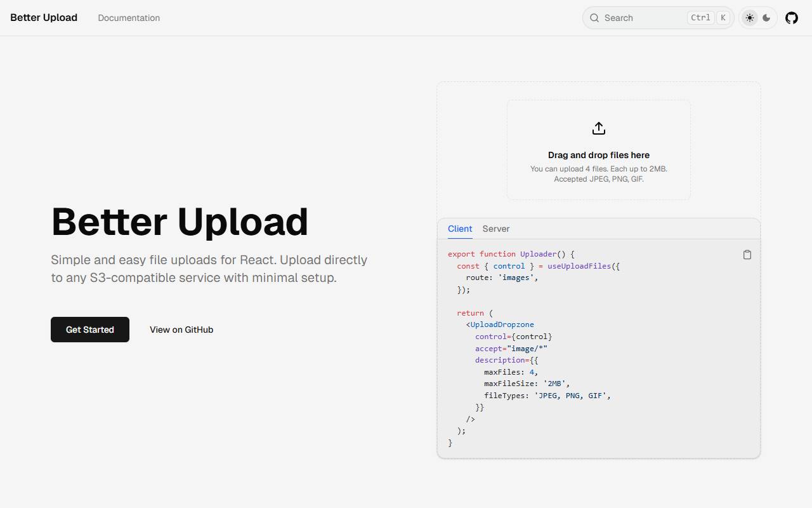Click the large 'Better Upload' hero heading
The image size is (812, 508).
[x=180, y=222]
